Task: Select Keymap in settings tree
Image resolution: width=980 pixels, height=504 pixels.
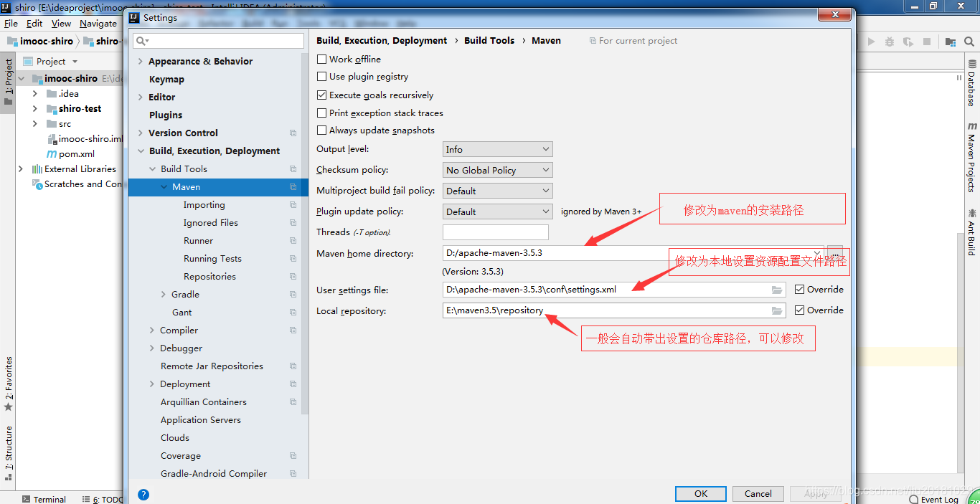Action: click(166, 80)
